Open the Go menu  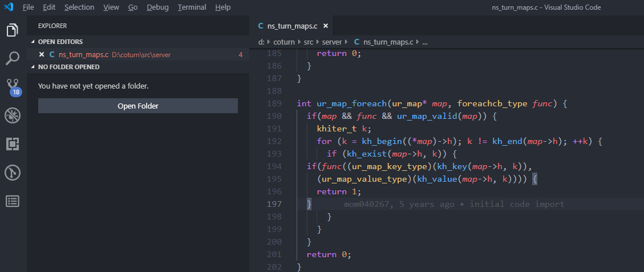coord(133,7)
